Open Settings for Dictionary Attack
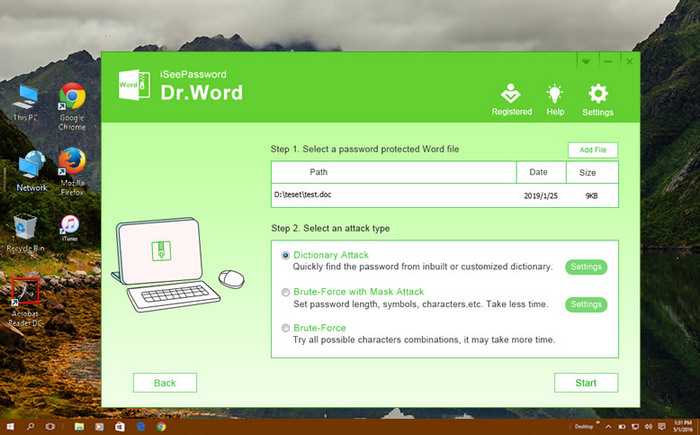 (x=586, y=267)
